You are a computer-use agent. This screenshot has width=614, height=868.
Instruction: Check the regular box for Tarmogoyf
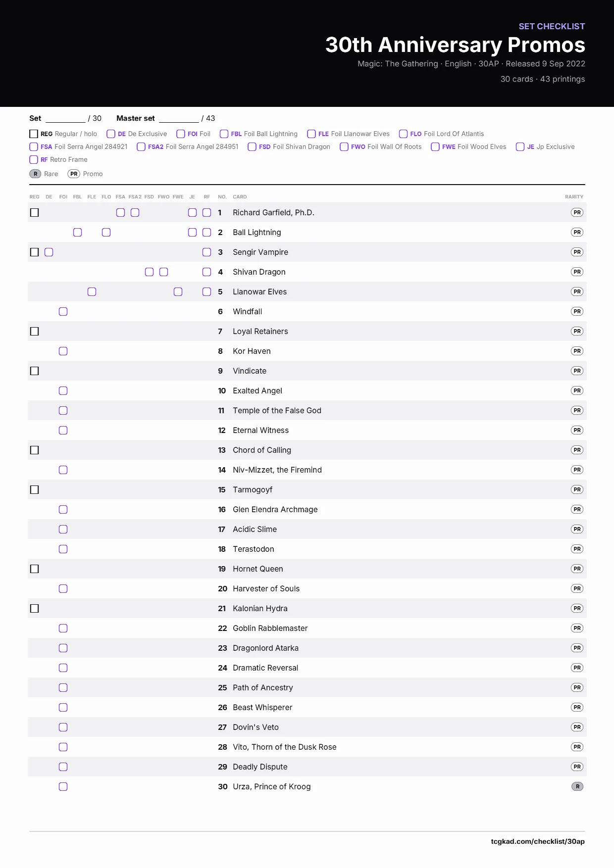[x=34, y=489]
